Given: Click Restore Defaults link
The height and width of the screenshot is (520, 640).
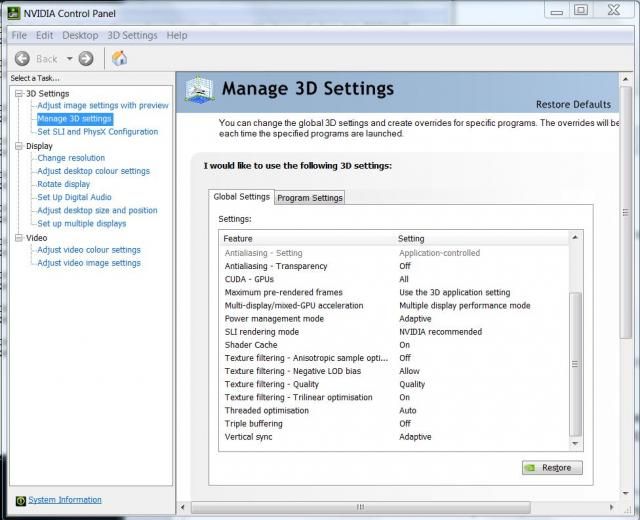Looking at the screenshot, I should [x=573, y=104].
